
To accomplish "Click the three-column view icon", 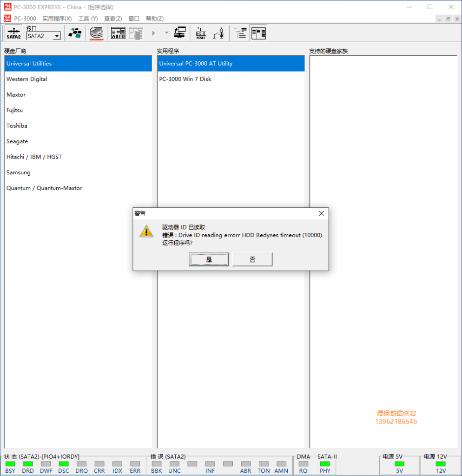I will [x=258, y=33].
